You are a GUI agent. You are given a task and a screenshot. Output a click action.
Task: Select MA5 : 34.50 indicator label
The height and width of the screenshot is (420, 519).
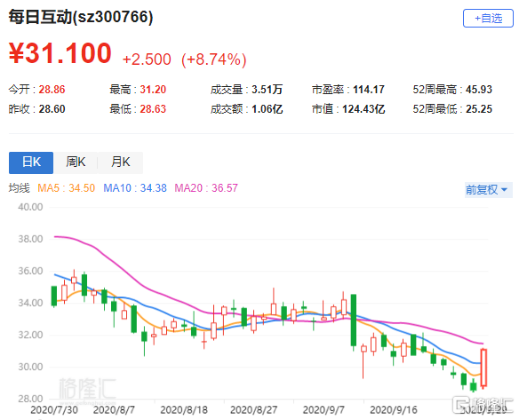66,188
